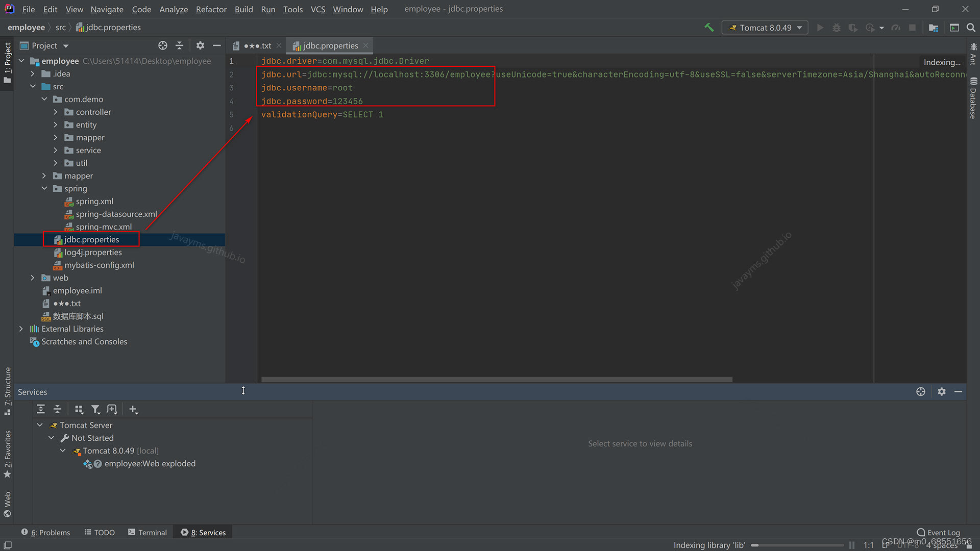
Task: Open the Project panel settings gear
Action: 200,45
